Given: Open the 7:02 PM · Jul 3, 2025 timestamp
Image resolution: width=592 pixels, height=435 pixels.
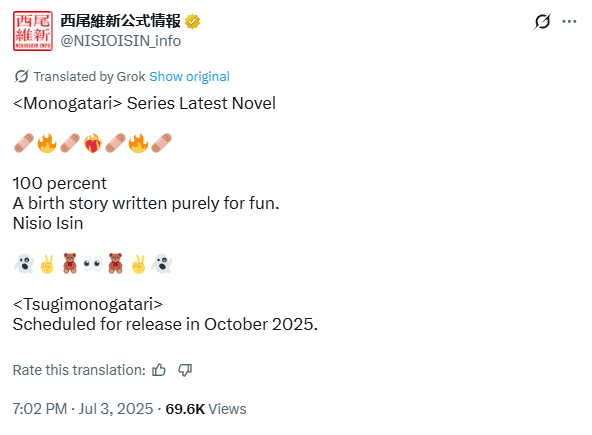Looking at the screenshot, I should [x=83, y=409].
